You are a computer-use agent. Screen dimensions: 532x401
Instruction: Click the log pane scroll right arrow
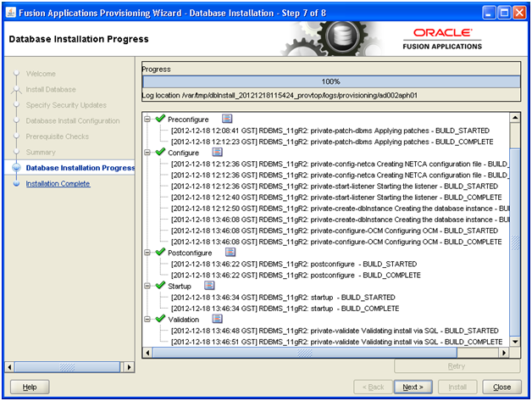[504, 353]
